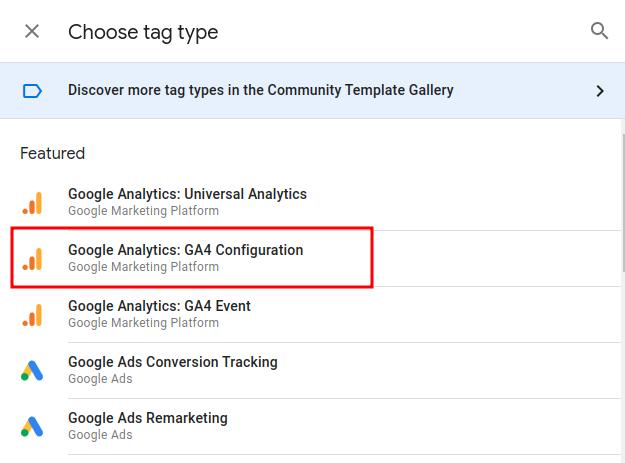Open Discover more tag types banner text
625x463 pixels.
coord(261,90)
